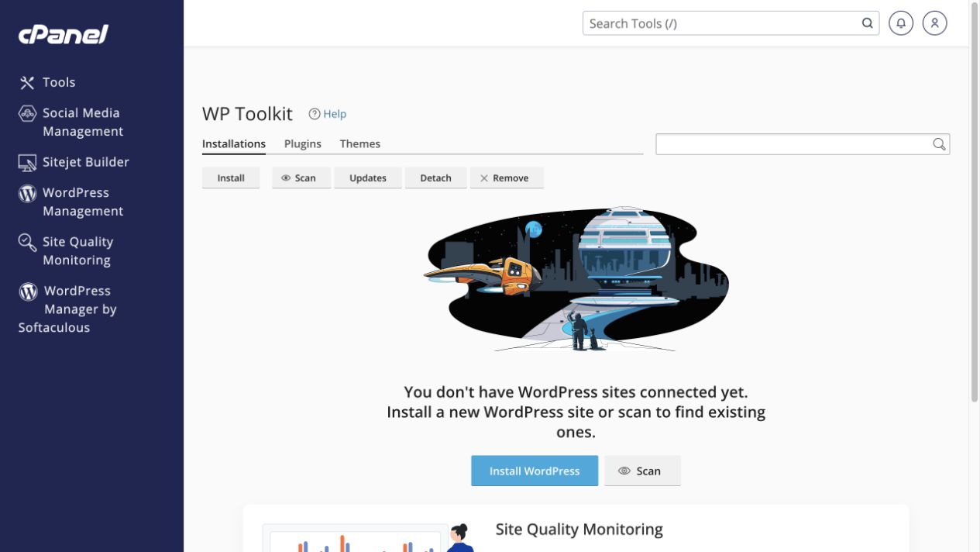980x552 pixels.
Task: Click the Scan button in toolbar
Action: (301, 178)
